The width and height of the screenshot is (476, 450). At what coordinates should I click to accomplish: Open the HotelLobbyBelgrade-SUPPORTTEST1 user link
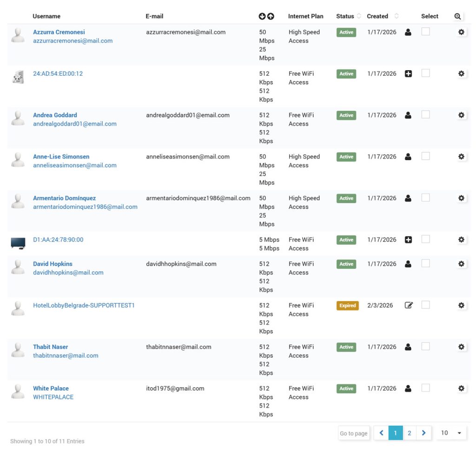(x=84, y=306)
